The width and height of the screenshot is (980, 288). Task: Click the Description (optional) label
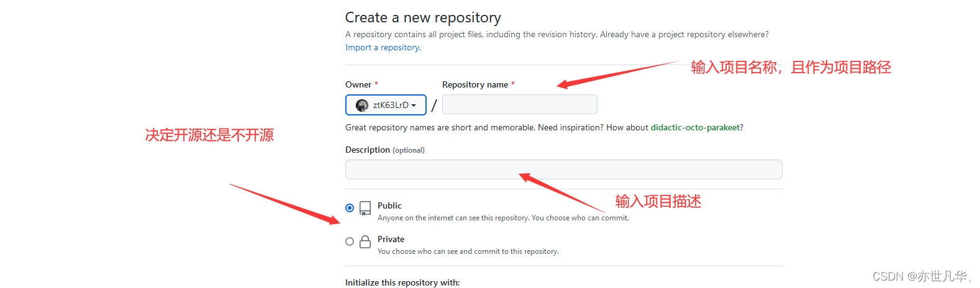point(385,150)
